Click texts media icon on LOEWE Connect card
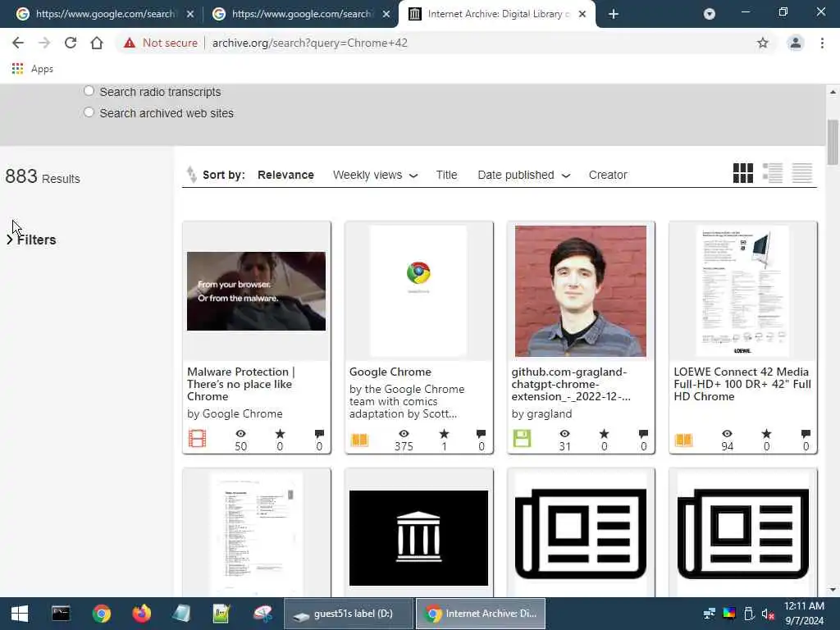The image size is (840, 630). click(x=683, y=441)
